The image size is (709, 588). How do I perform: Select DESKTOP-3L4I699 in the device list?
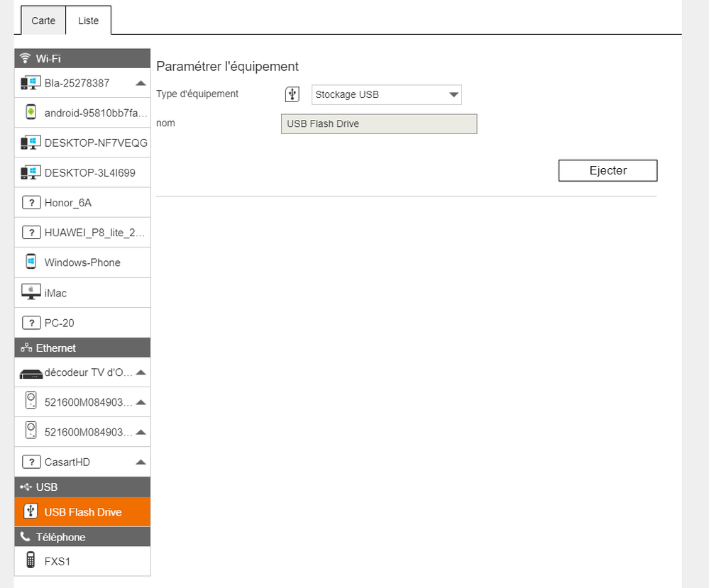(x=89, y=172)
